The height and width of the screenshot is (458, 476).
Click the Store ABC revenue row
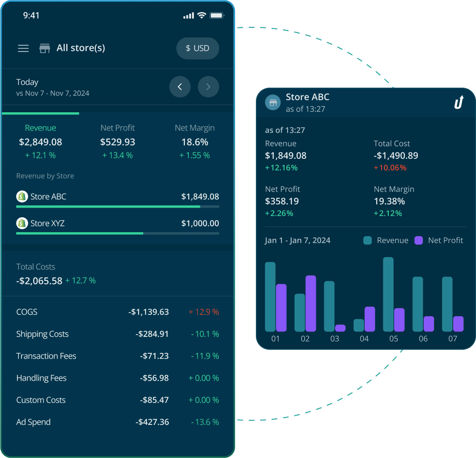tap(118, 196)
